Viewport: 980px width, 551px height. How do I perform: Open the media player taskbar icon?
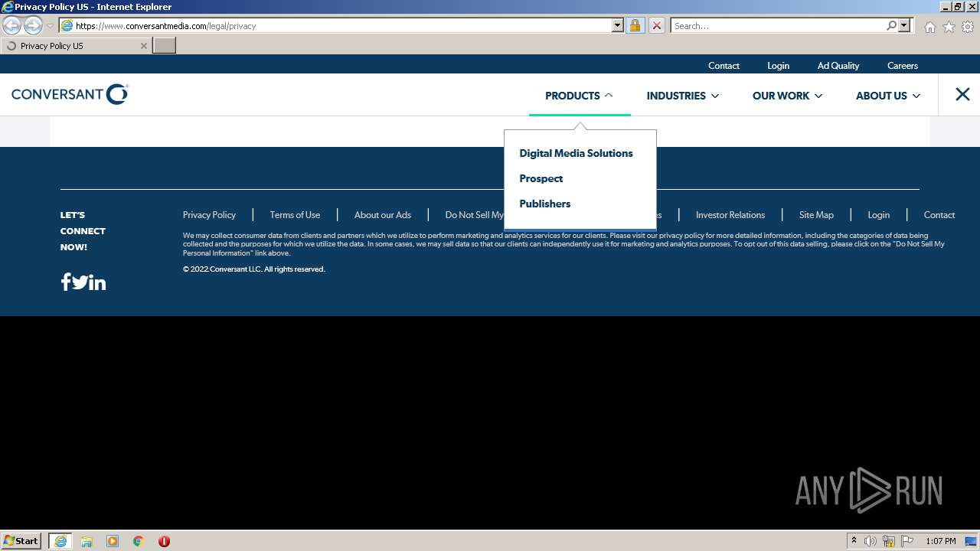(x=113, y=541)
